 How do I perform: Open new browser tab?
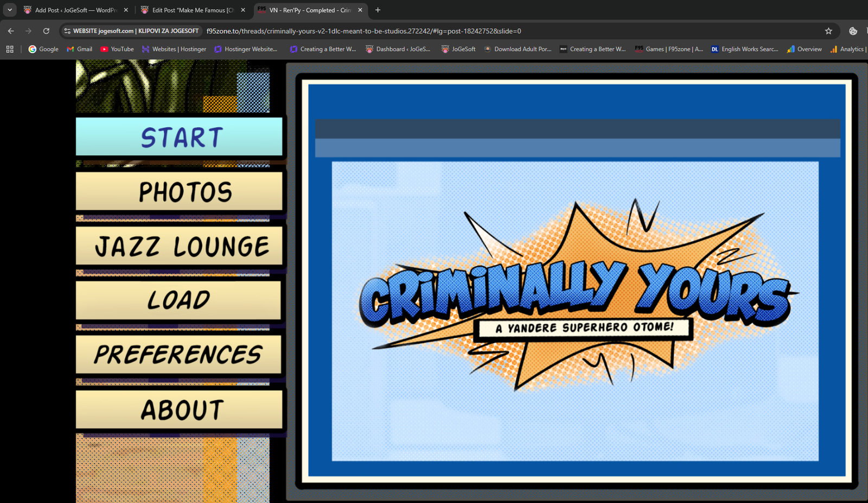tap(378, 10)
